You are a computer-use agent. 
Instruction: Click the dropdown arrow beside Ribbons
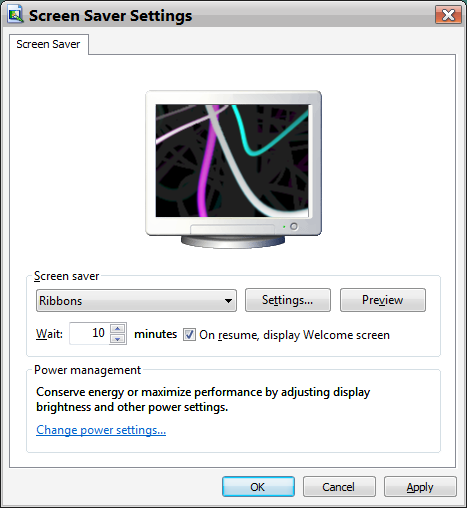[228, 301]
